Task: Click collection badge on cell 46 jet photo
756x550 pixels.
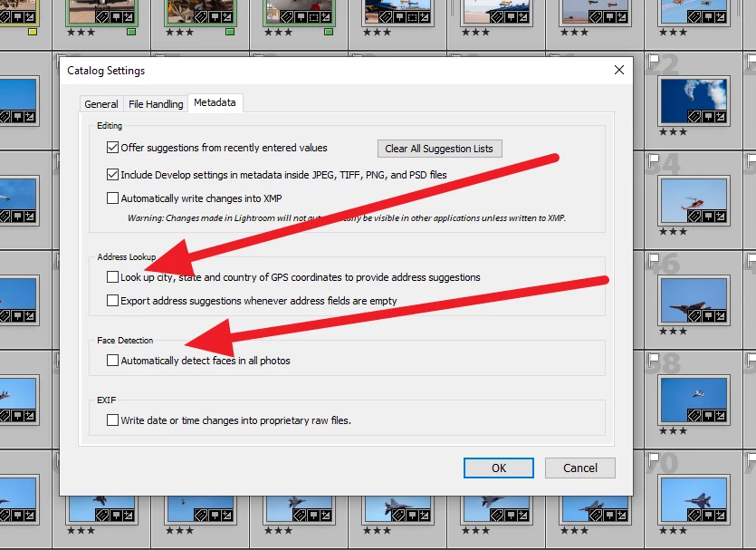Action: (x=707, y=316)
